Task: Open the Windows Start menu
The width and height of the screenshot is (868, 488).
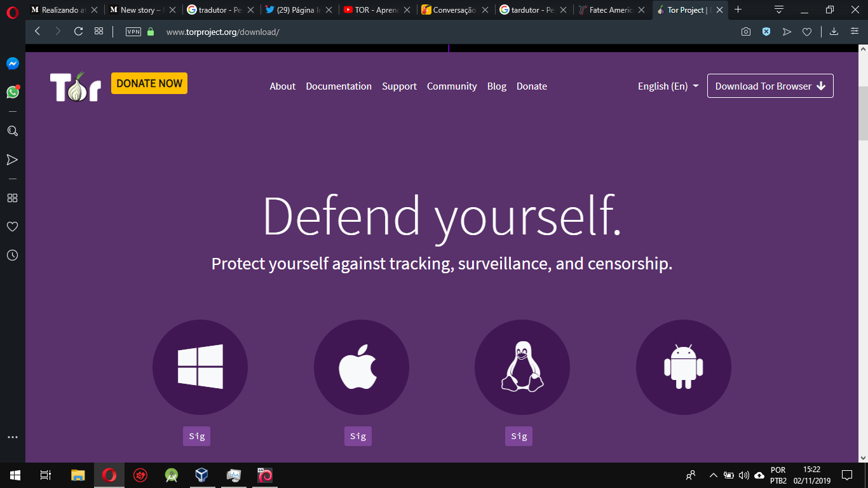Action: 15,475
